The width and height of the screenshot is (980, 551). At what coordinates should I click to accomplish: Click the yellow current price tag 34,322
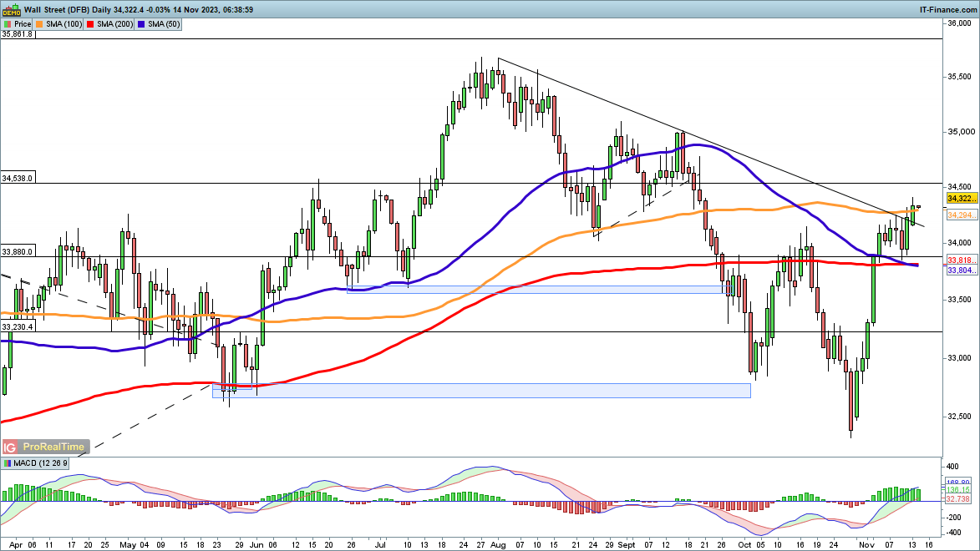tap(962, 199)
